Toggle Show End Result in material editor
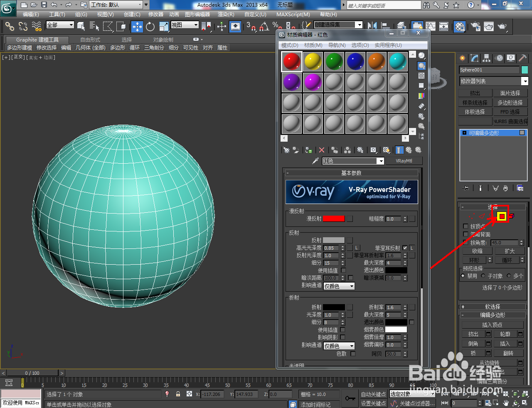The image size is (532, 408). 399,150
